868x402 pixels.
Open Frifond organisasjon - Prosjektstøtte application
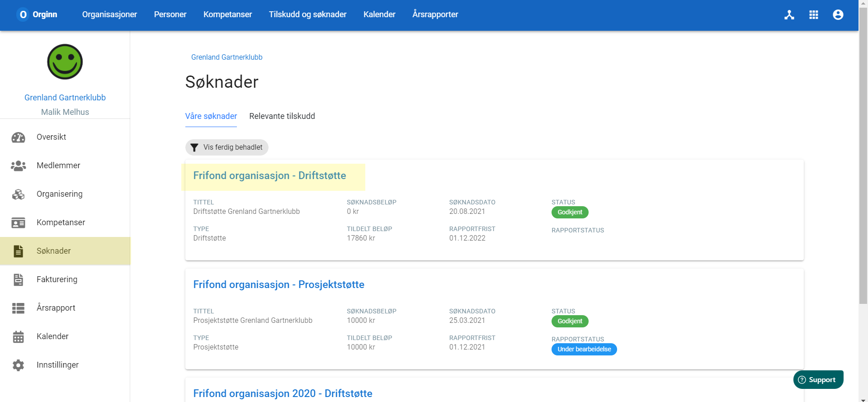(x=279, y=284)
